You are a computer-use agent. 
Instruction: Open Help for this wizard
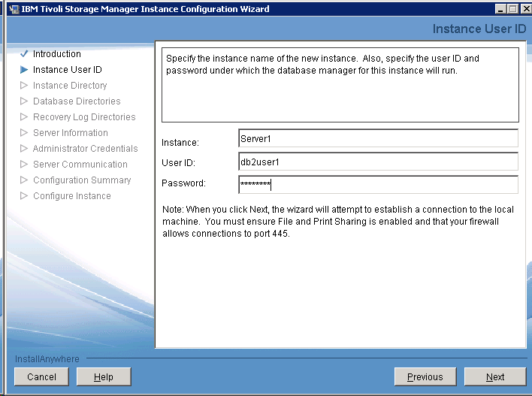[x=104, y=376]
